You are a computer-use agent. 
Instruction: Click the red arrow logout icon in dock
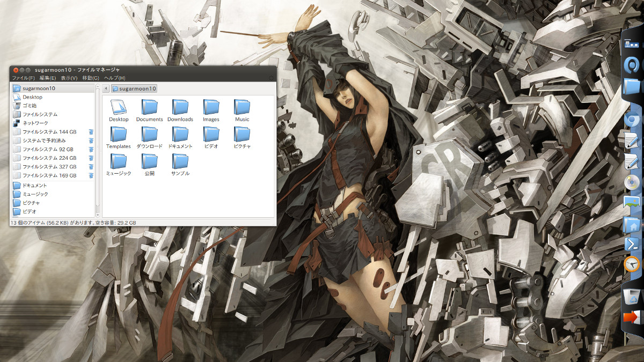[x=632, y=317]
